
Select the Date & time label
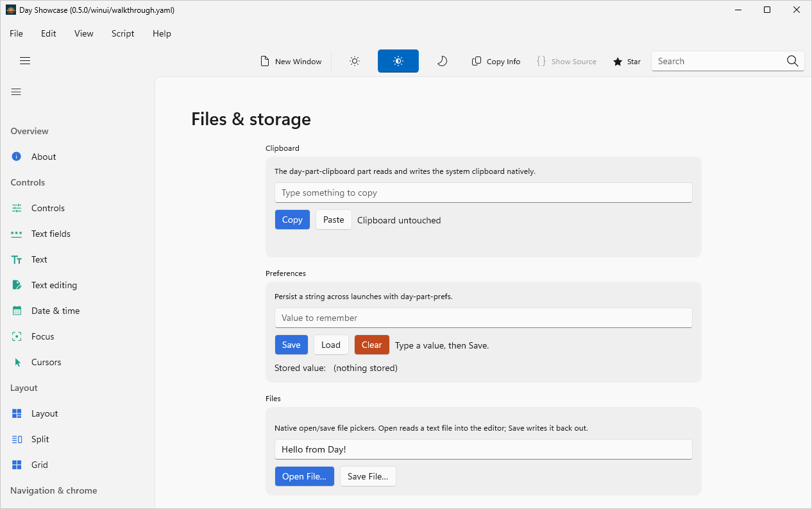tap(56, 311)
